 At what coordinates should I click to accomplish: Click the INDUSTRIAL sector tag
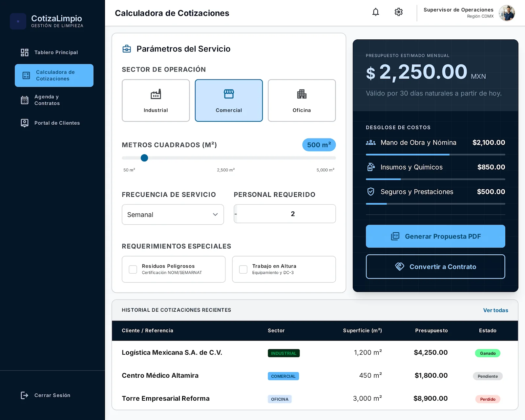(x=283, y=353)
